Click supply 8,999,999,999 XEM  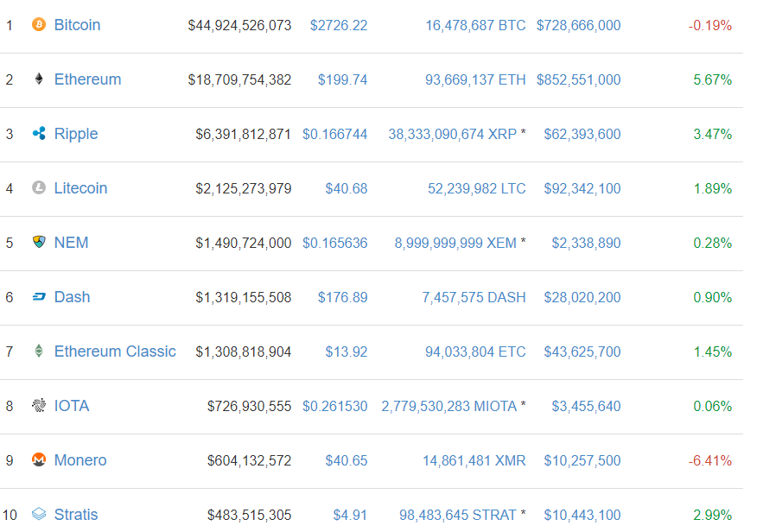point(455,243)
